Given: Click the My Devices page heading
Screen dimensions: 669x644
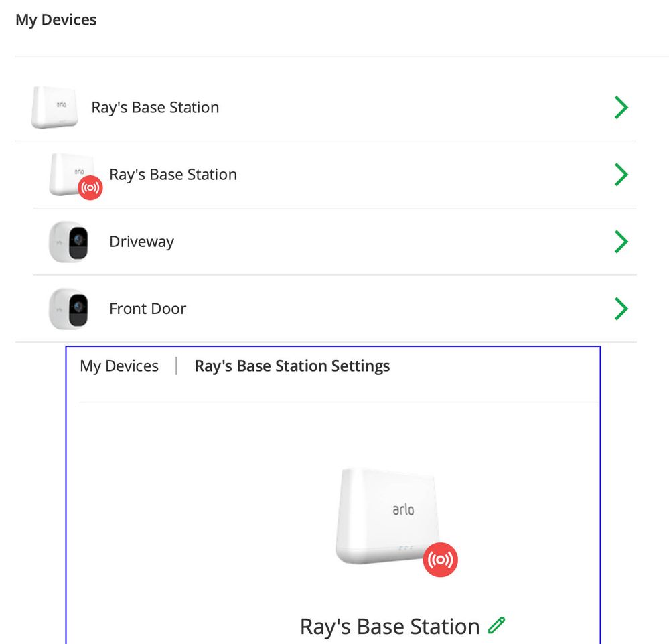Looking at the screenshot, I should point(56,20).
